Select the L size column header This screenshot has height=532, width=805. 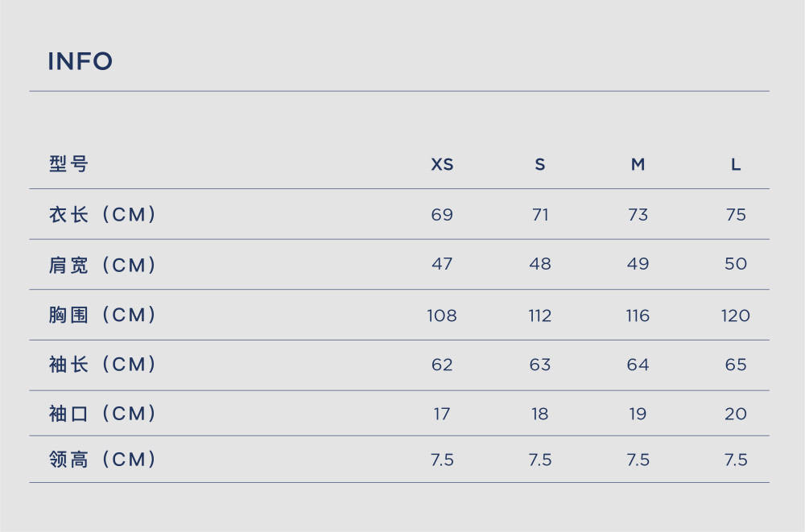[x=736, y=164]
